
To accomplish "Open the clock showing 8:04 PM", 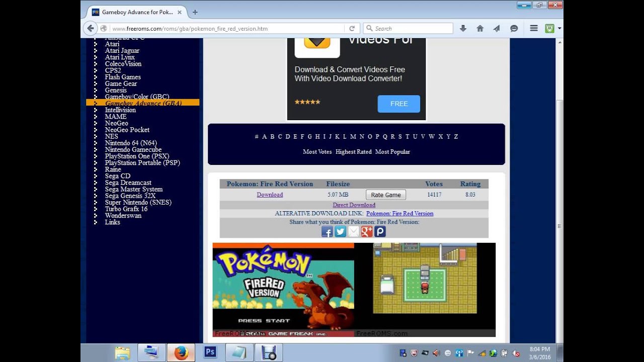I will (x=540, y=353).
